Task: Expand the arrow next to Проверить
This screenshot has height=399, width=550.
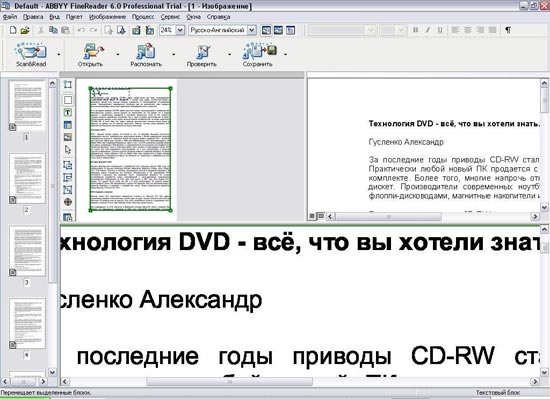Action: click(x=229, y=54)
